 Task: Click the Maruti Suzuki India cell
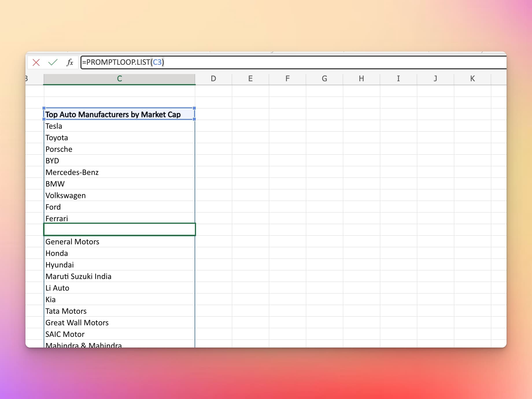[119, 276]
